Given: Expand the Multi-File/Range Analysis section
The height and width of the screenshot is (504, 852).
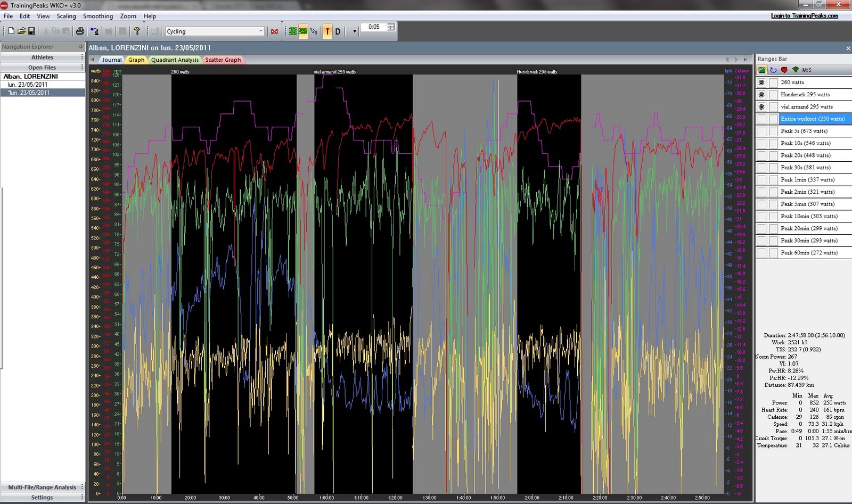Looking at the screenshot, I should 43,487.
